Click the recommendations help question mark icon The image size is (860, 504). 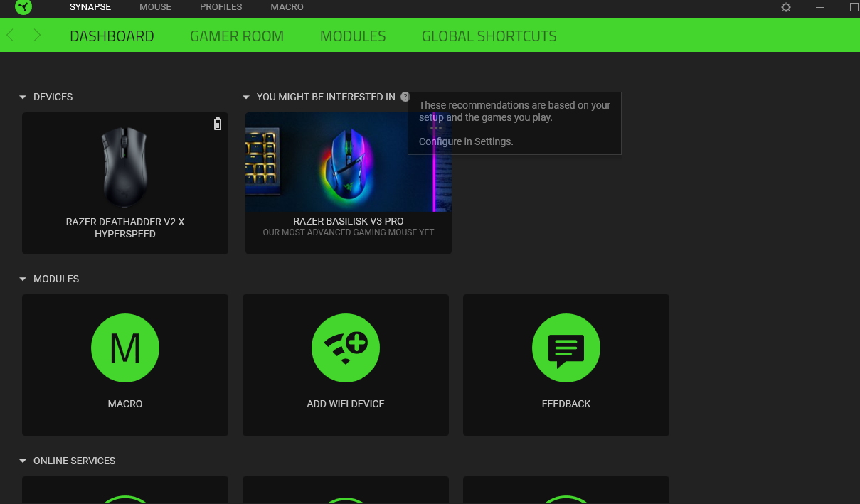[x=405, y=97]
